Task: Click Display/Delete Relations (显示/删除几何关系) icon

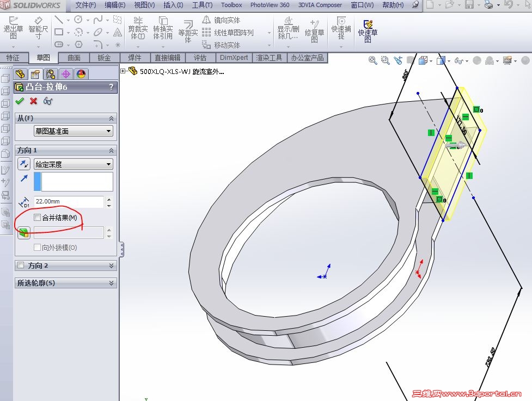Action: (x=288, y=20)
